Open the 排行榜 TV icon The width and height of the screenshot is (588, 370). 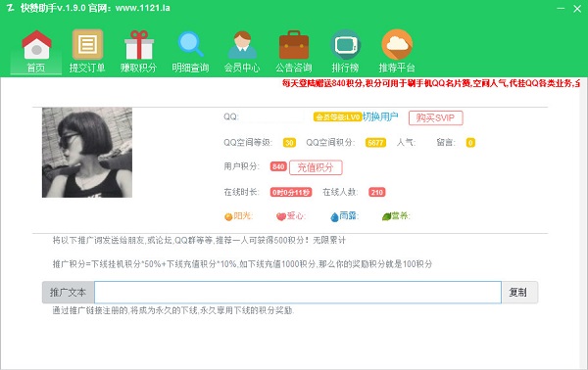point(345,45)
